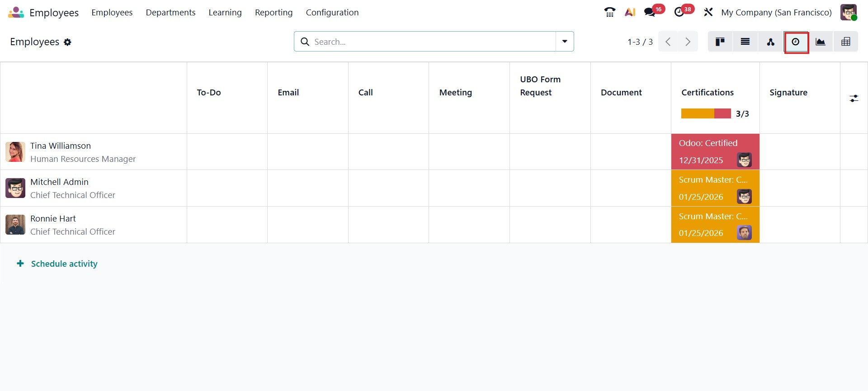Open the VoIP phone icon
The height and width of the screenshot is (391, 868).
[609, 12]
